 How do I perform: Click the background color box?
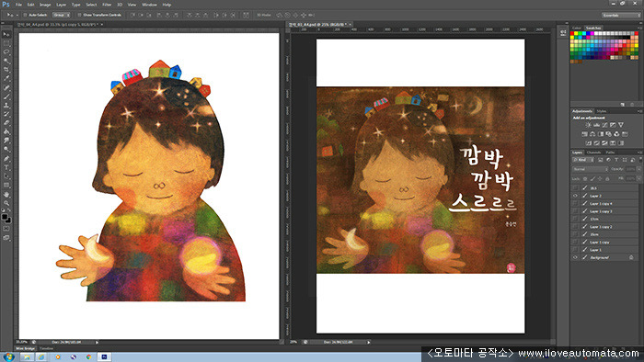point(8,221)
